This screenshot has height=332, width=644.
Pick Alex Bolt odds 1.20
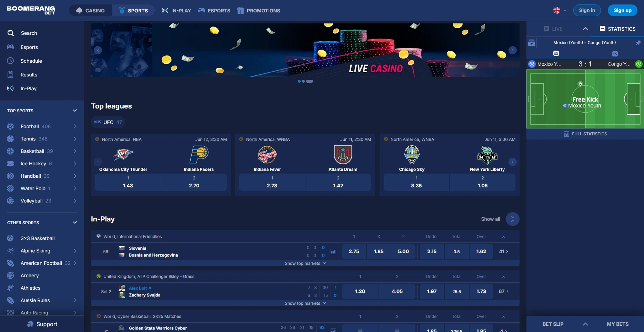point(360,291)
